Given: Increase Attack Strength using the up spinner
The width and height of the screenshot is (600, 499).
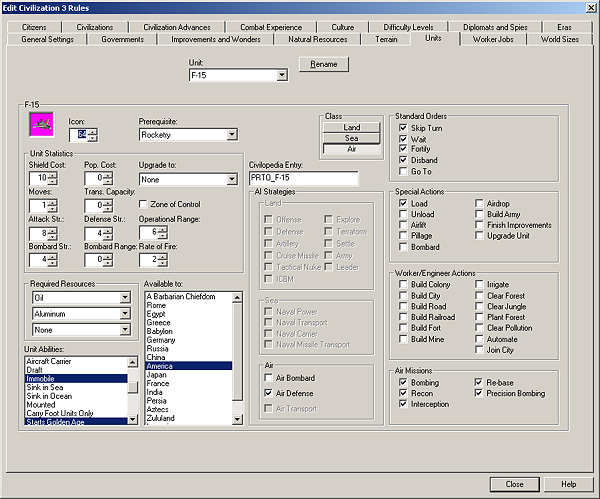Looking at the screenshot, I should (53, 229).
